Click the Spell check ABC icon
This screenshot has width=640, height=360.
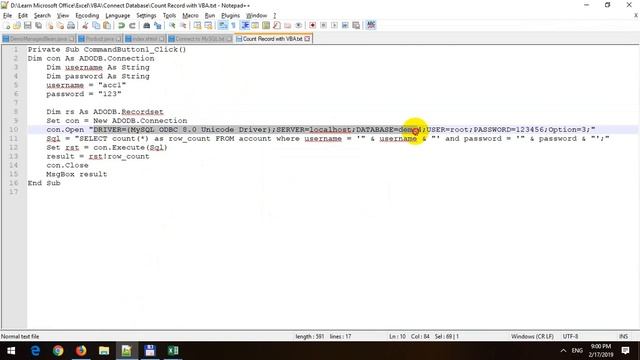[x=371, y=25]
